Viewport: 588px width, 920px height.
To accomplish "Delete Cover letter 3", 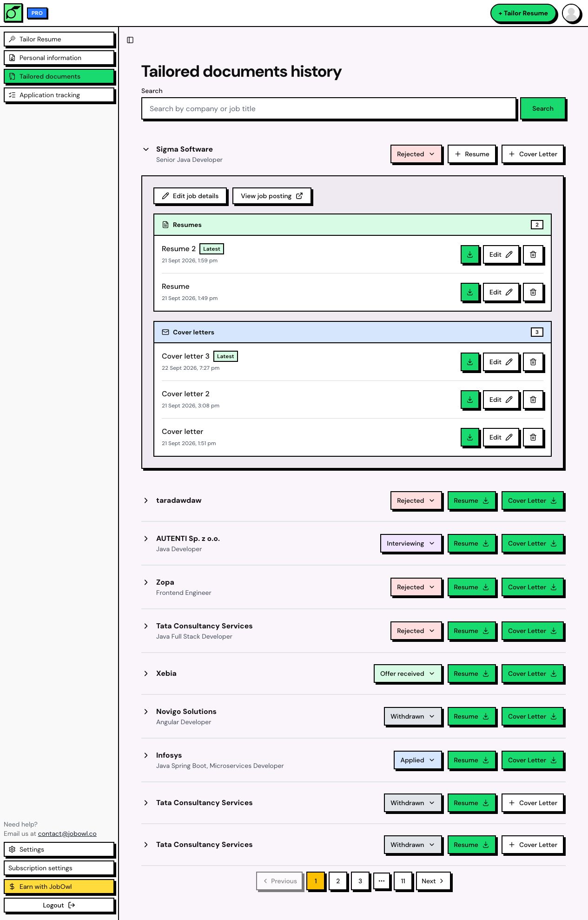I will point(533,362).
